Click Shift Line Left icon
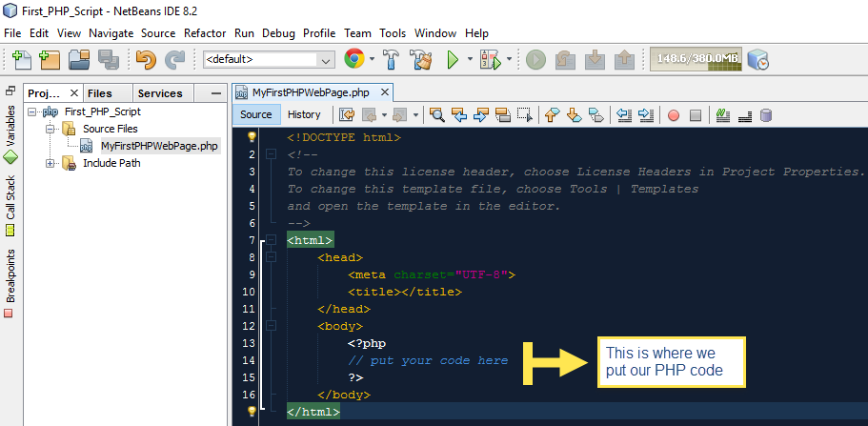Screen dimensions: 868x426 tap(624, 115)
